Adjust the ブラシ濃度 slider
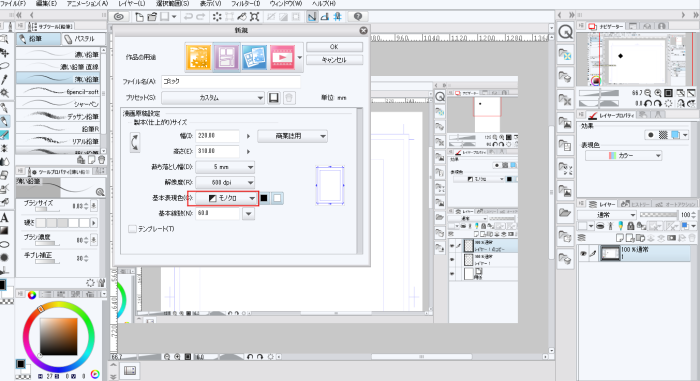 click(x=47, y=243)
